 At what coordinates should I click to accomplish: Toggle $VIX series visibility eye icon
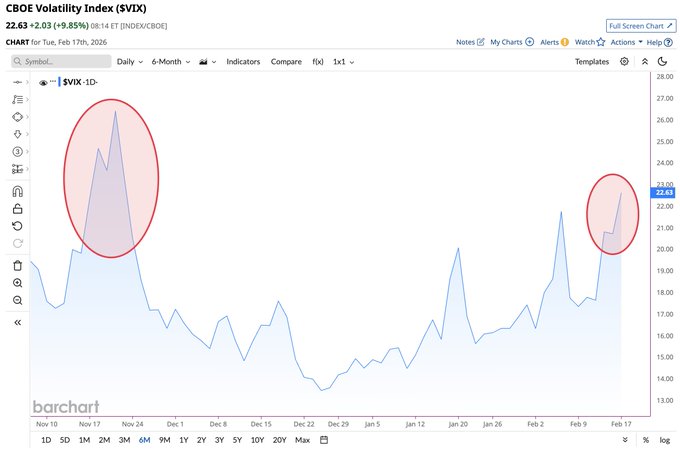43,82
